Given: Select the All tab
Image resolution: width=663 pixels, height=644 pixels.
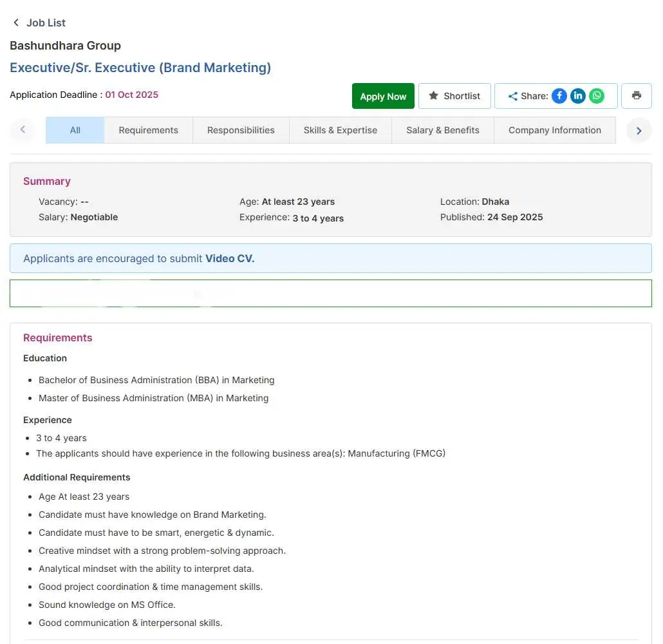Looking at the screenshot, I should pyautogui.click(x=75, y=130).
